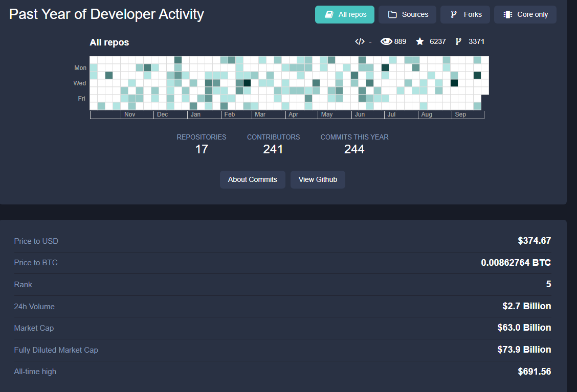This screenshot has height=392, width=577.
Task: Select the Mar label on the timeline
Action: pos(260,114)
